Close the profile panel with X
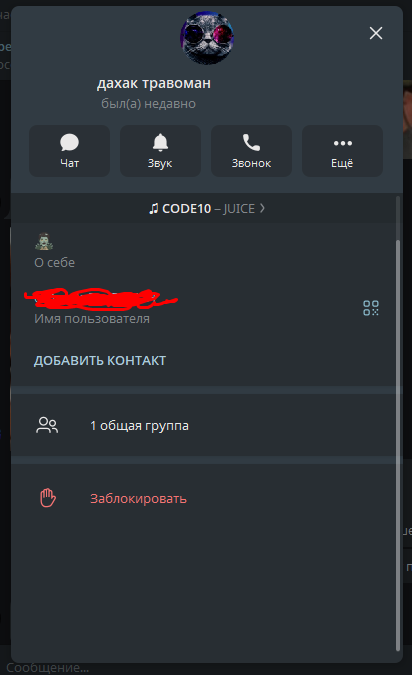Viewport: 412px width, 675px height. [376, 33]
